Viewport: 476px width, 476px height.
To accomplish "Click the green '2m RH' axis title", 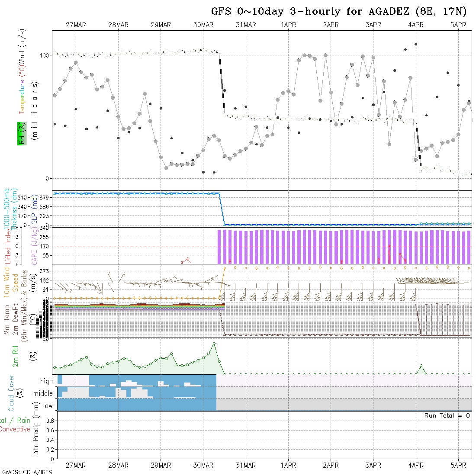I will click(16, 356).
